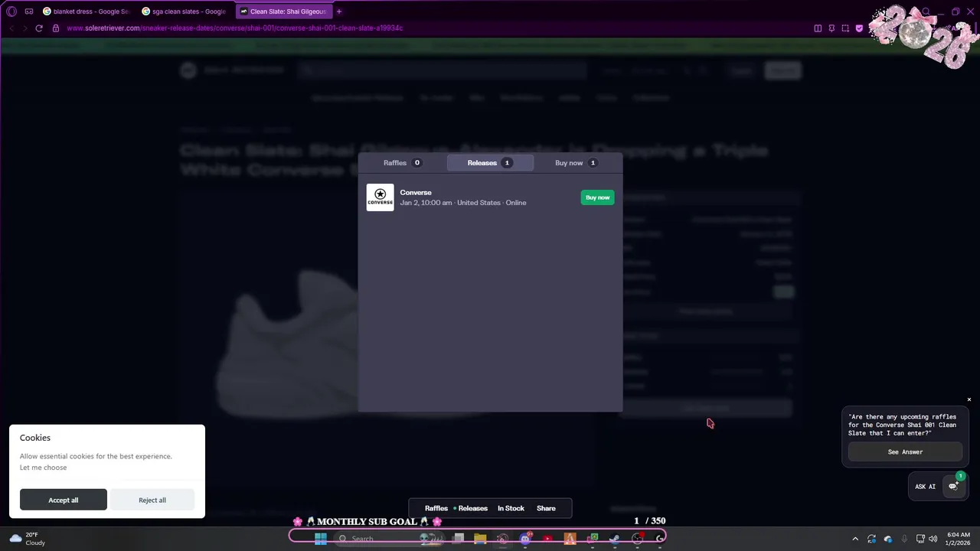Close the Ask AI suggestion bubble
Viewport: 980px width, 551px height.
point(969,399)
